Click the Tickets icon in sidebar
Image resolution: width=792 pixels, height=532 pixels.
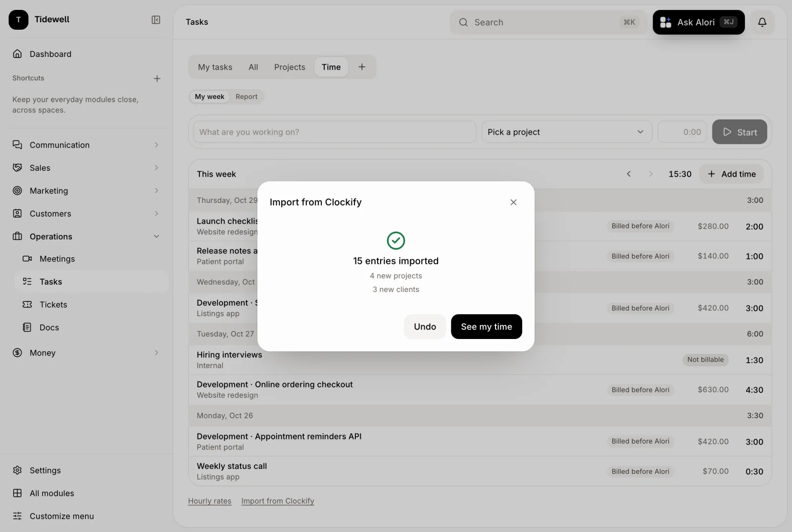pyautogui.click(x=27, y=304)
